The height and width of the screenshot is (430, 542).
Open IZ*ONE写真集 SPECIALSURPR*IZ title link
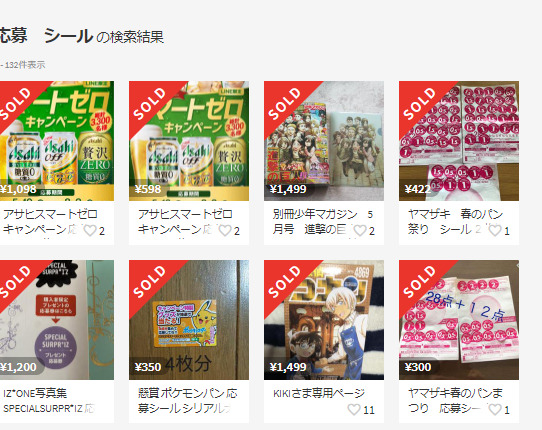click(48, 401)
